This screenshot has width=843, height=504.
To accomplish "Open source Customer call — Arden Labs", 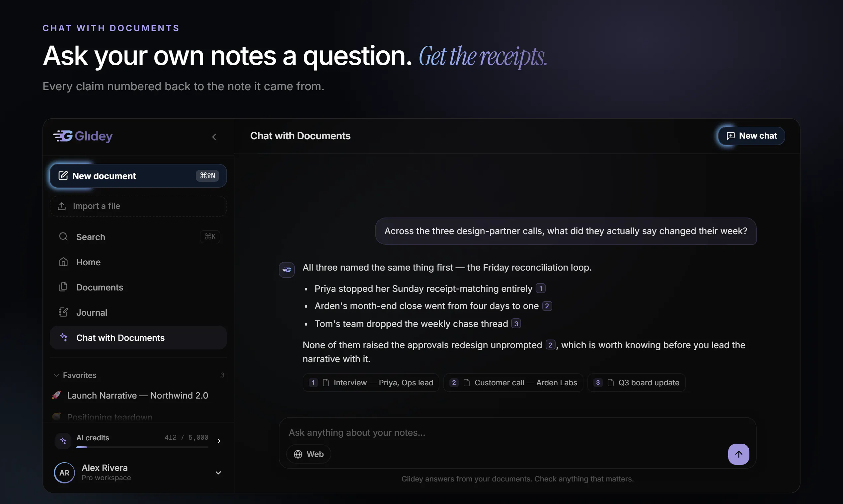I will (513, 383).
